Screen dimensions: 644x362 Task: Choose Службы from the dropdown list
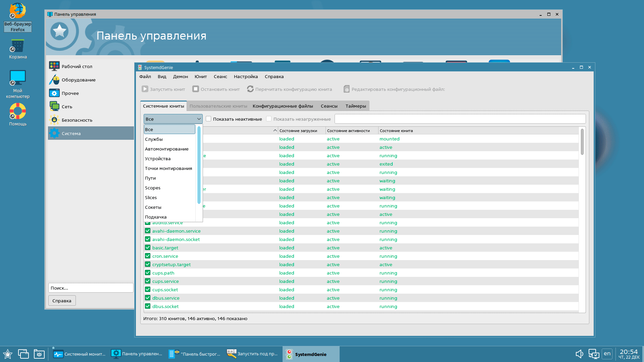154,139
